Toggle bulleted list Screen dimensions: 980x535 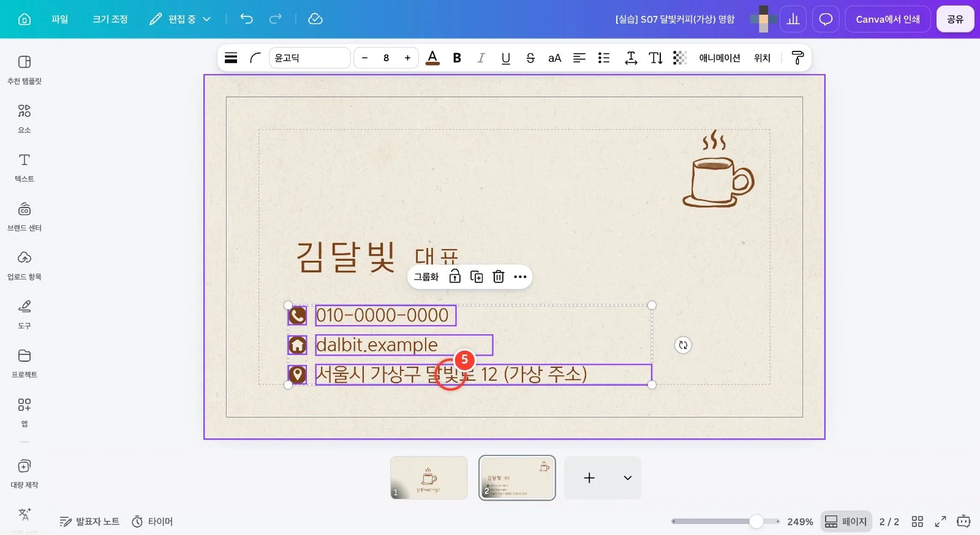pyautogui.click(x=604, y=58)
